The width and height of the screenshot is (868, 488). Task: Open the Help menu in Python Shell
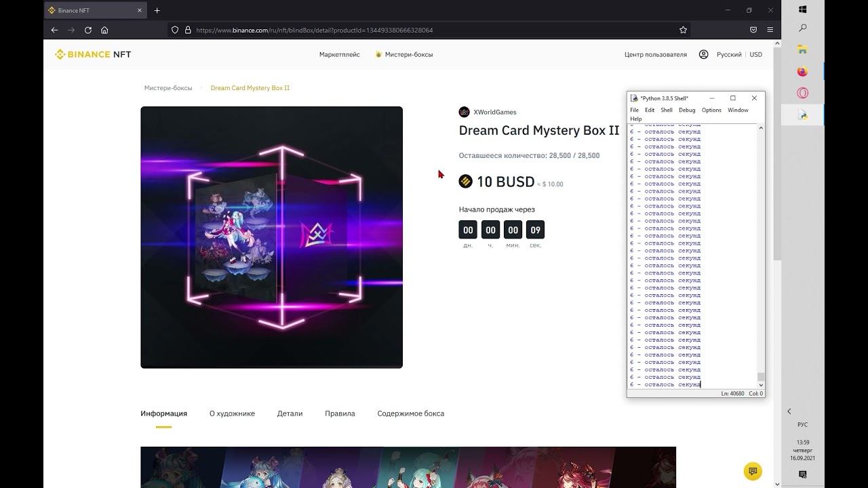(635, 119)
